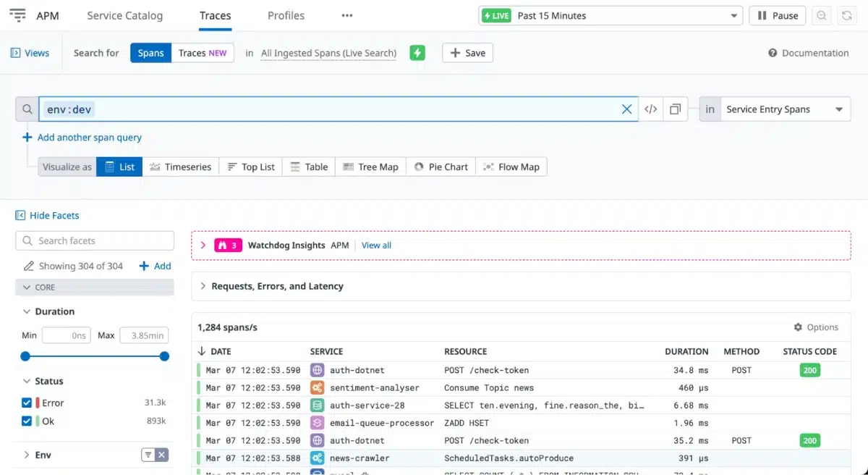Visualize as Flow Map
This screenshot has height=475, width=868.
click(x=511, y=167)
